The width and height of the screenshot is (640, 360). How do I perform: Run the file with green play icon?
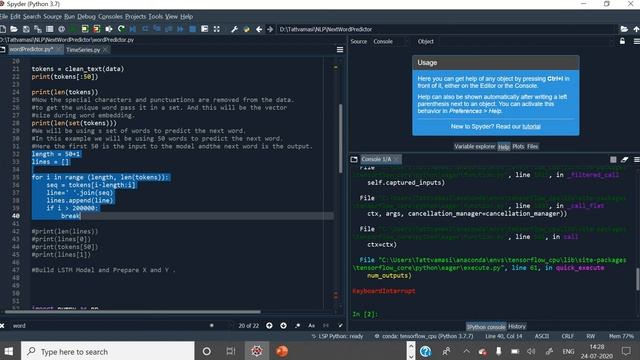coord(73,29)
